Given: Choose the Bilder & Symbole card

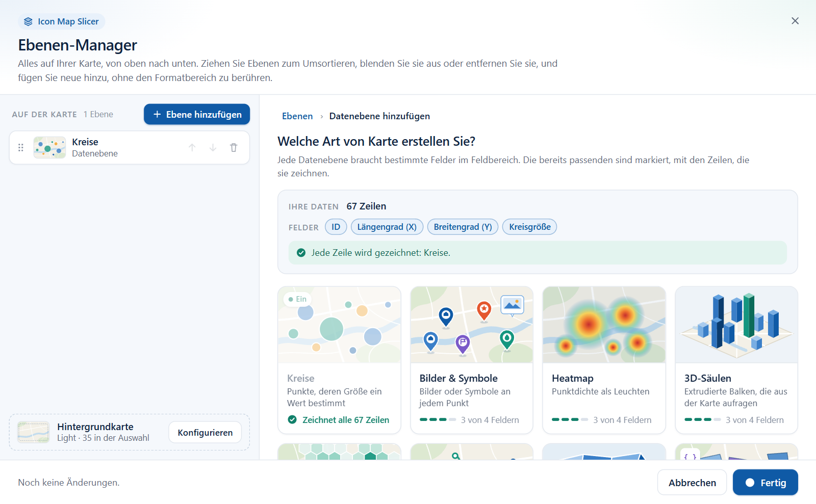Looking at the screenshot, I should click(472, 360).
